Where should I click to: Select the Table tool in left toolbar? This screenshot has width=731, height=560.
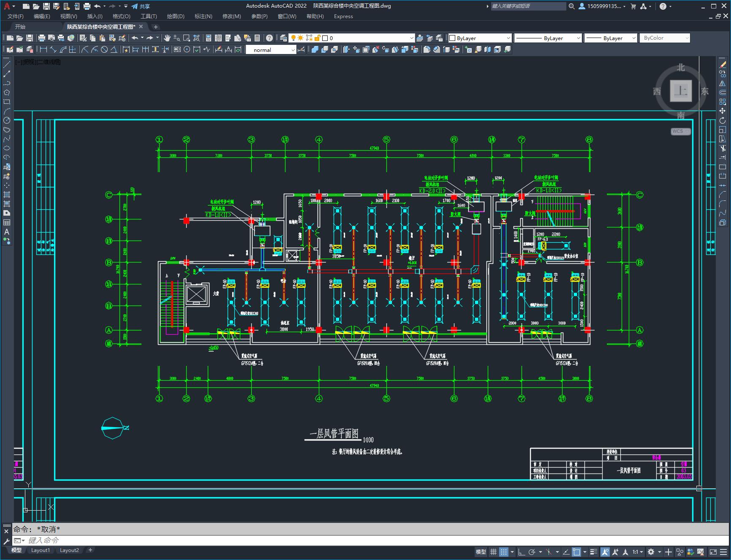click(7, 222)
